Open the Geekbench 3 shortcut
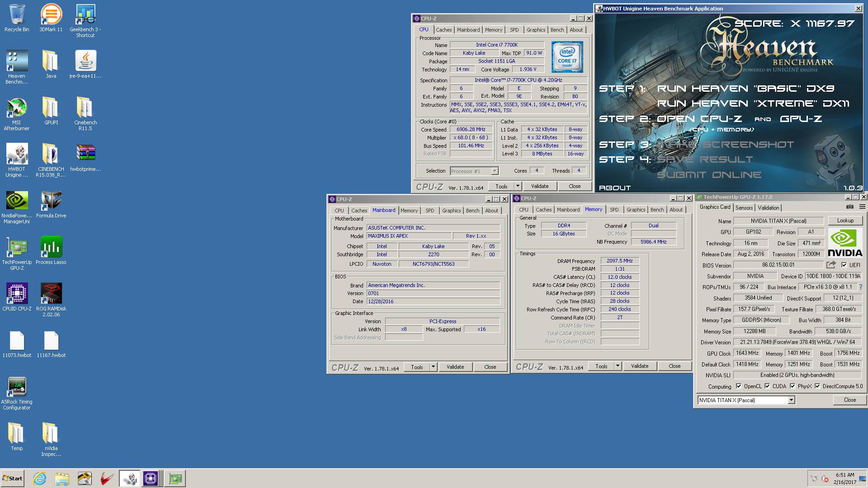868x488 pixels. point(85,20)
